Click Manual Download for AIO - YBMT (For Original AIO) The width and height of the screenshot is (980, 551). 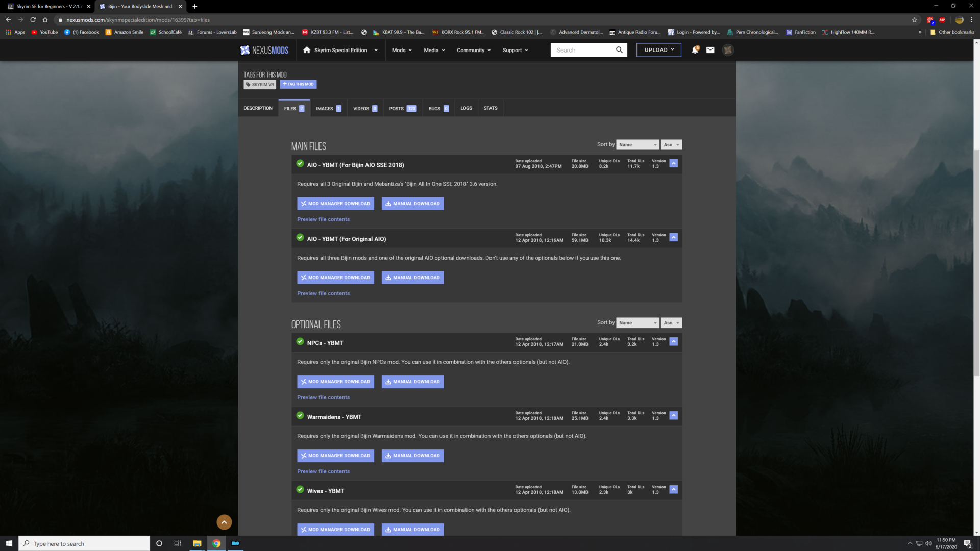[x=412, y=278]
